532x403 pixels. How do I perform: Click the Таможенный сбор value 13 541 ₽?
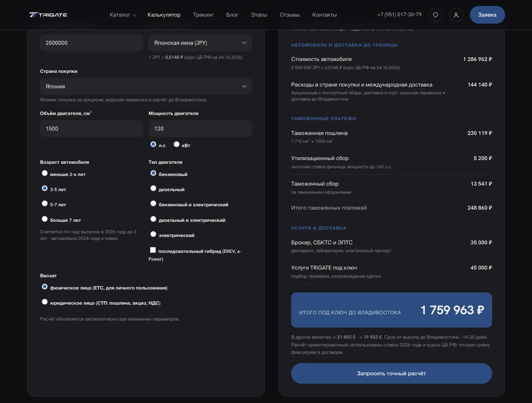481,184
